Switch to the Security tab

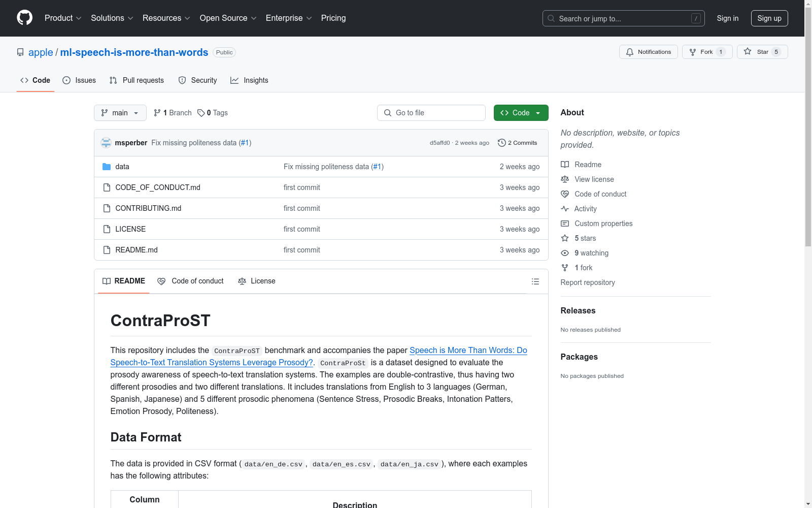(x=197, y=80)
